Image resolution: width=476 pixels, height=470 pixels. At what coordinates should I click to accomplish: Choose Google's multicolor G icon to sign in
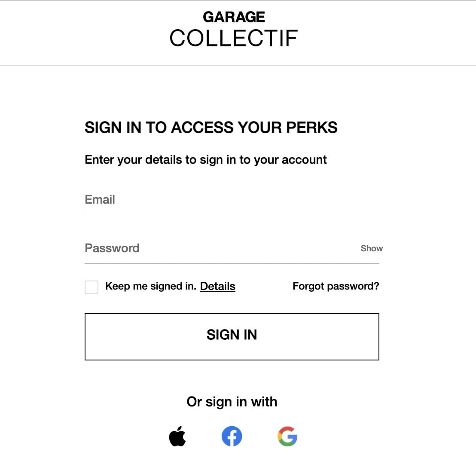pos(287,436)
